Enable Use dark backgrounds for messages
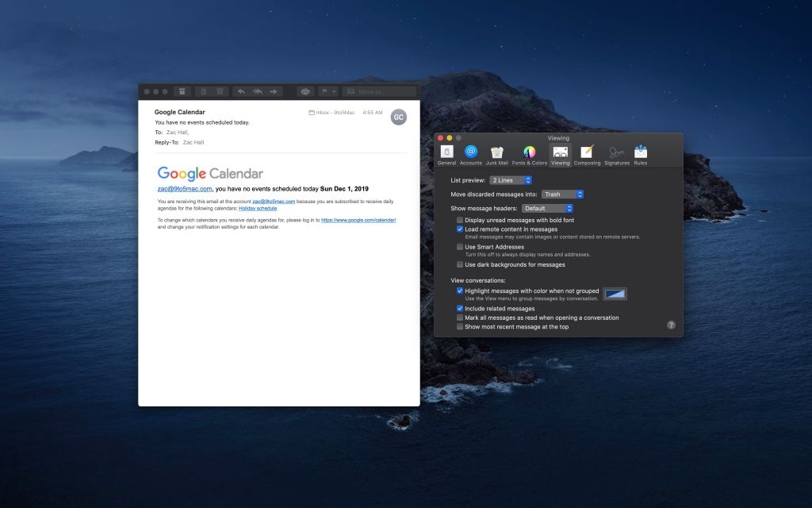Image resolution: width=812 pixels, height=508 pixels. pos(459,264)
